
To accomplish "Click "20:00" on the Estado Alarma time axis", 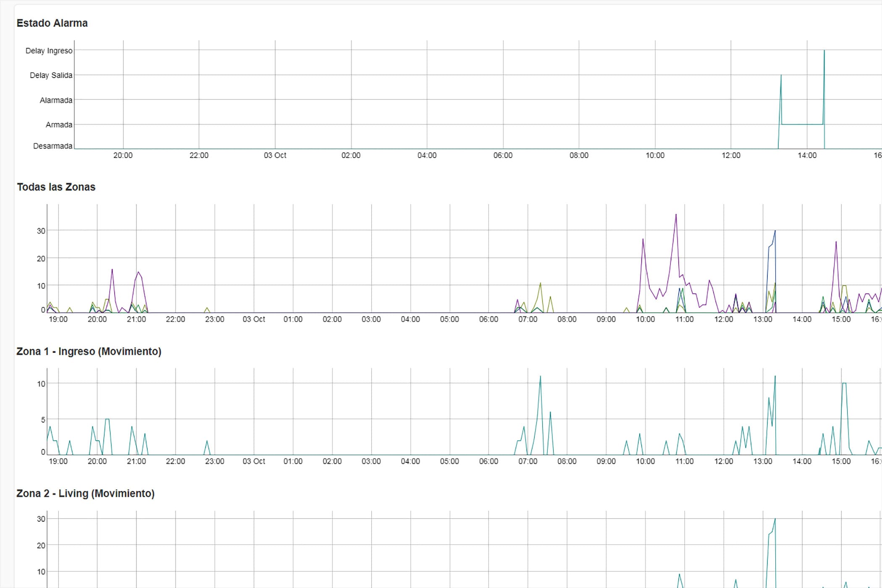I will [123, 155].
